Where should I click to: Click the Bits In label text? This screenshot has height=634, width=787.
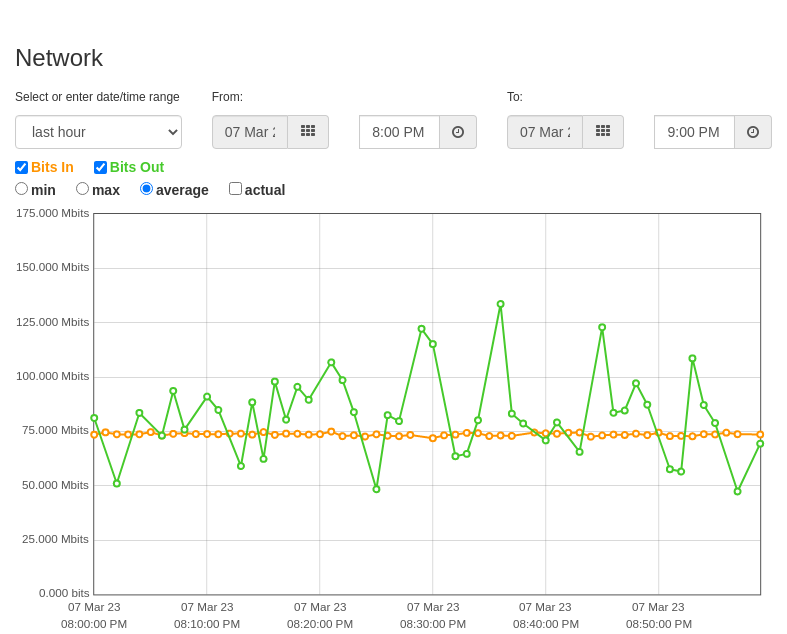[52, 167]
